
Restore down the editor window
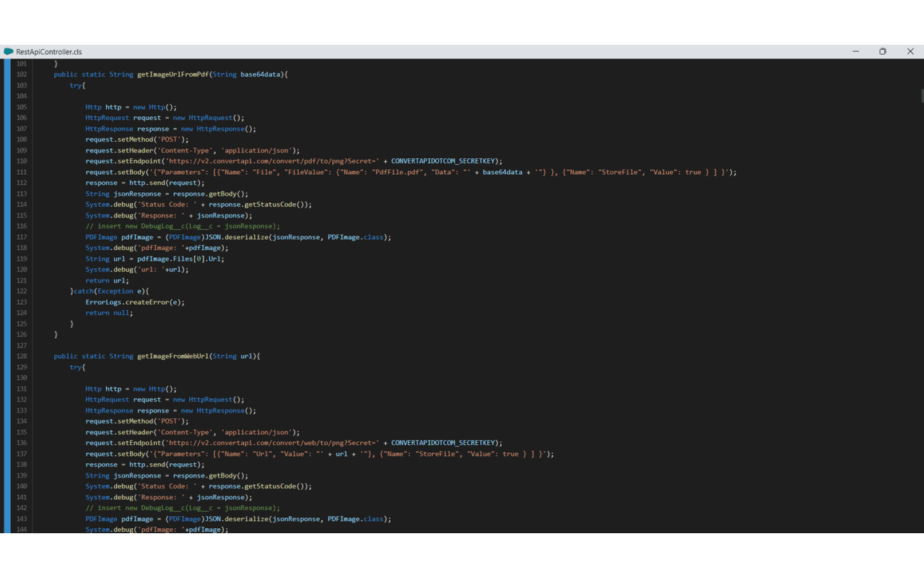(882, 51)
